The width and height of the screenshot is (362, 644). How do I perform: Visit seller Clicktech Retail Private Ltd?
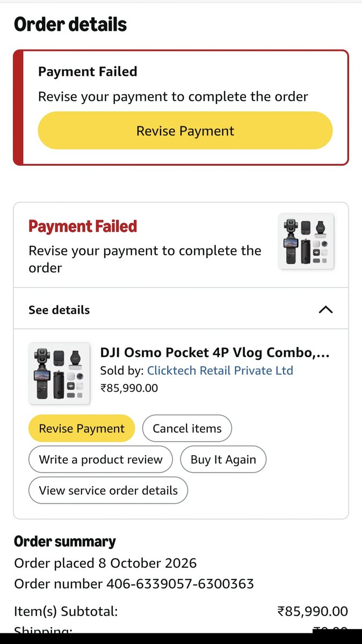[220, 370]
